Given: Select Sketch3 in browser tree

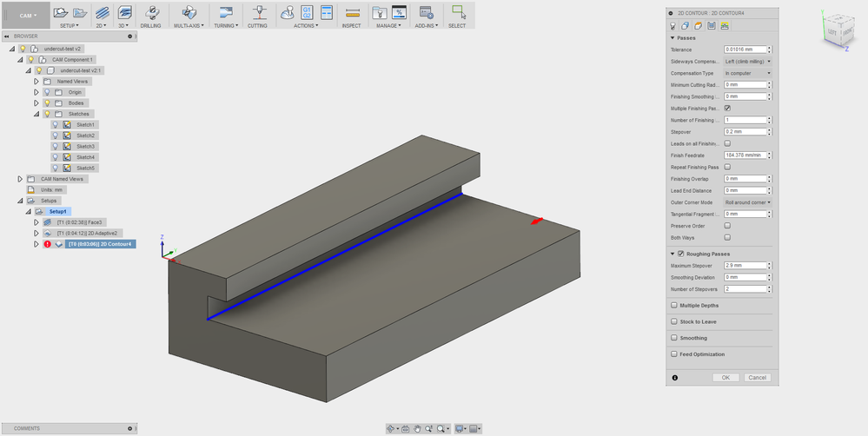Looking at the screenshot, I should click(x=85, y=146).
